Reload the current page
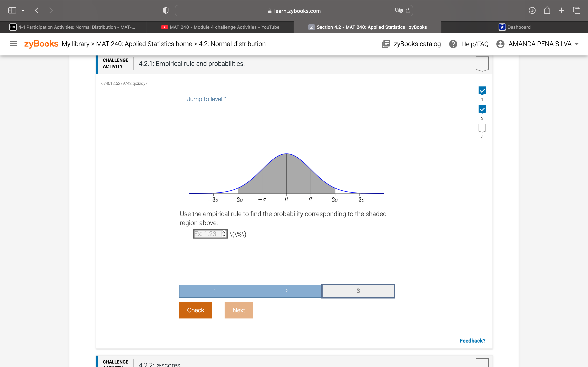Screen dimensions: 588x367 [408, 10]
